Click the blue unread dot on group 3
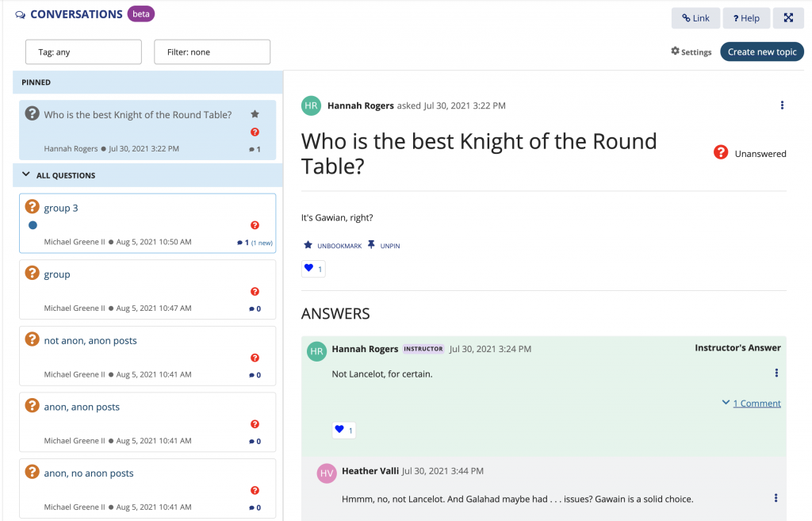This screenshot has height=521, width=812. (x=33, y=225)
